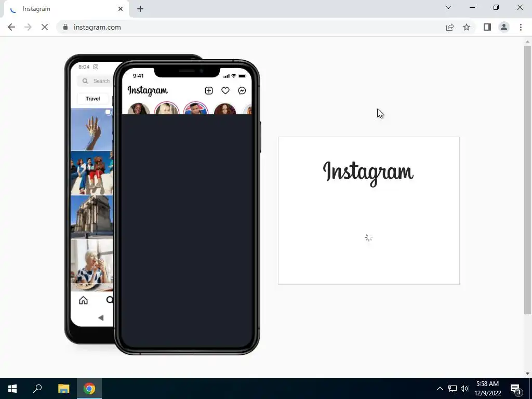Show hidden system tray icons

440,389
